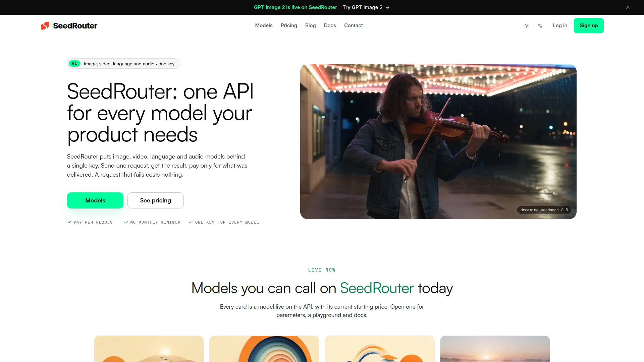The height and width of the screenshot is (362, 644).
Task: Click the ONE KEY FOR EVERY MODEL label
Action: click(224, 222)
